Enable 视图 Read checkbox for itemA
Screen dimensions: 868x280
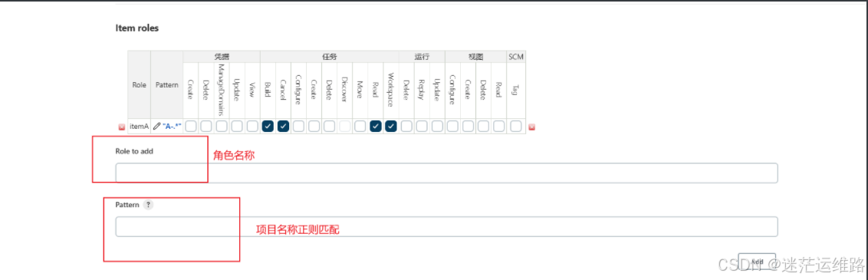click(x=498, y=126)
